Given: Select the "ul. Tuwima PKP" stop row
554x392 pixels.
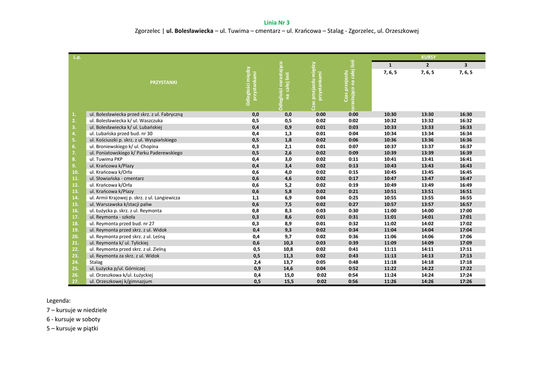Looking at the screenshot, I should [106, 160].
